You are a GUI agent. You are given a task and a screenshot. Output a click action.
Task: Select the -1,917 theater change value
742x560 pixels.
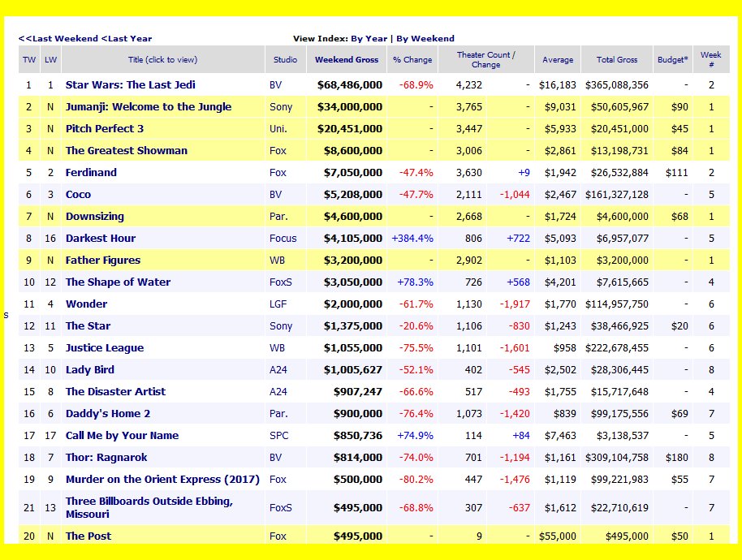click(x=515, y=304)
